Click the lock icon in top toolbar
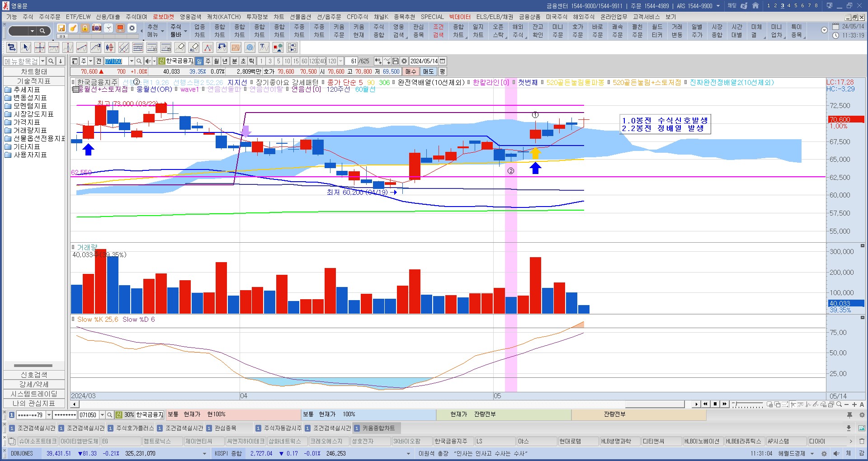868x461 pixels. 85,28
